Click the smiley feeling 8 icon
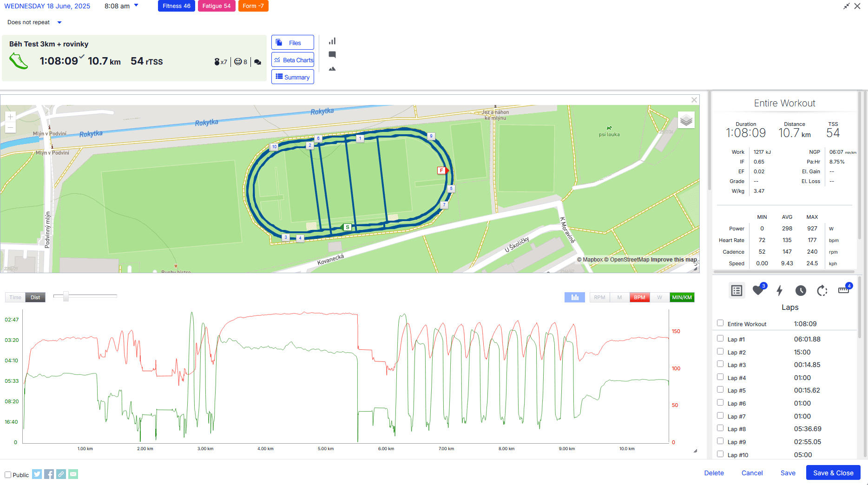Screen dimensions: 868x485 pyautogui.click(x=241, y=62)
